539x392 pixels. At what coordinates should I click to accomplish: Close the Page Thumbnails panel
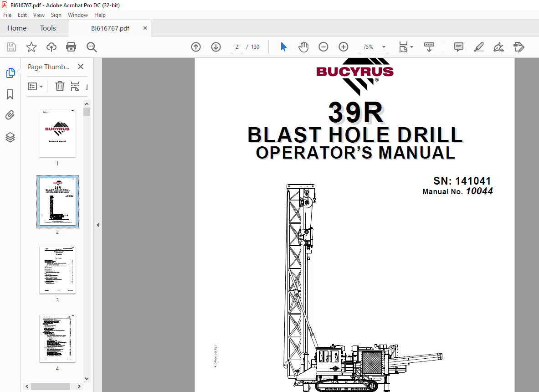point(81,67)
